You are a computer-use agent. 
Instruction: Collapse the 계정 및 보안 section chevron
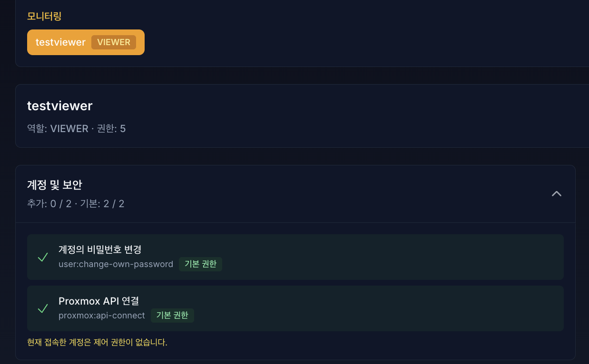point(556,194)
